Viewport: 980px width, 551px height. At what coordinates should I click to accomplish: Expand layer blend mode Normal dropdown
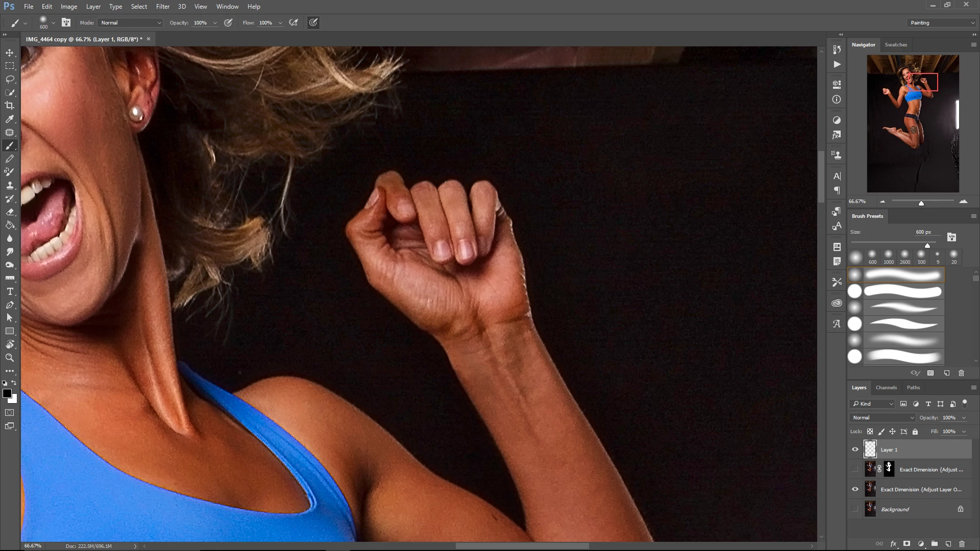tap(883, 417)
